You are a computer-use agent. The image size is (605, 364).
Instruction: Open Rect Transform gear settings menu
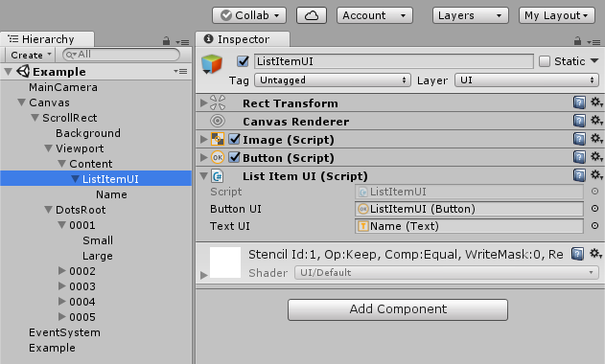(x=596, y=102)
